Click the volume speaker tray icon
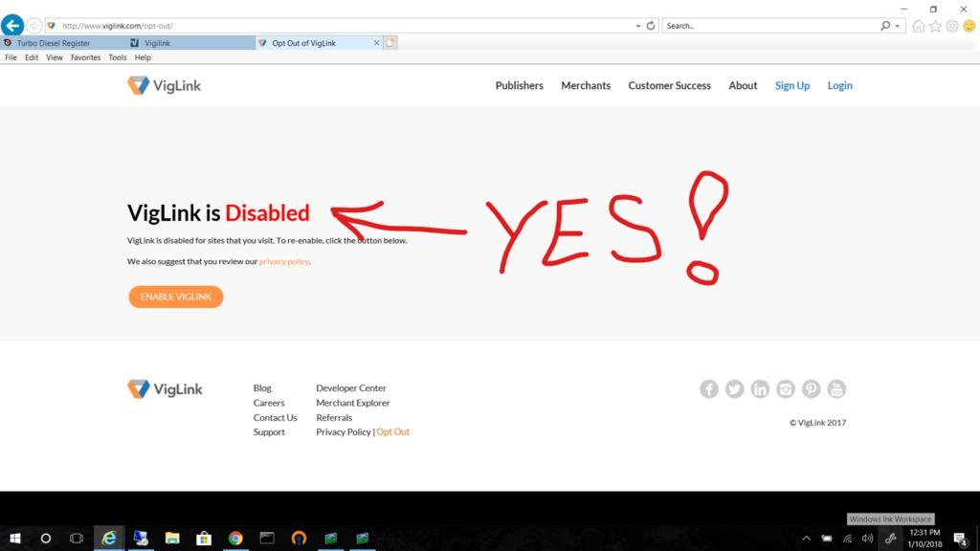This screenshot has height=551, width=980. pos(867,539)
